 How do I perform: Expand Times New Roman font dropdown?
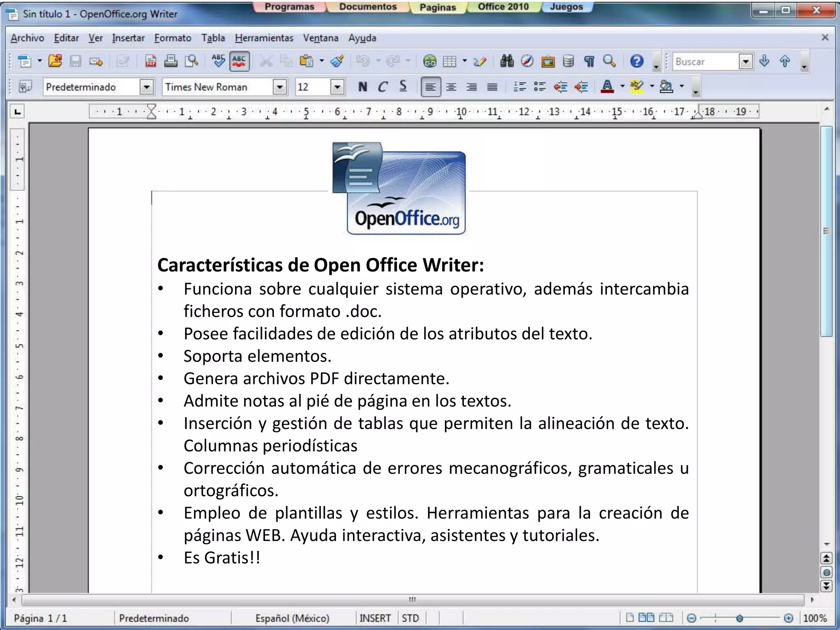(x=280, y=87)
